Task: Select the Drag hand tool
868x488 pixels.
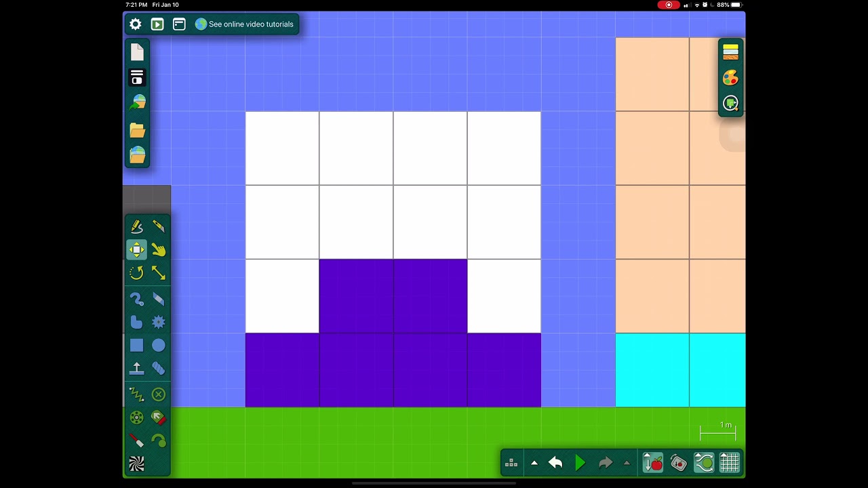Action: 159,250
